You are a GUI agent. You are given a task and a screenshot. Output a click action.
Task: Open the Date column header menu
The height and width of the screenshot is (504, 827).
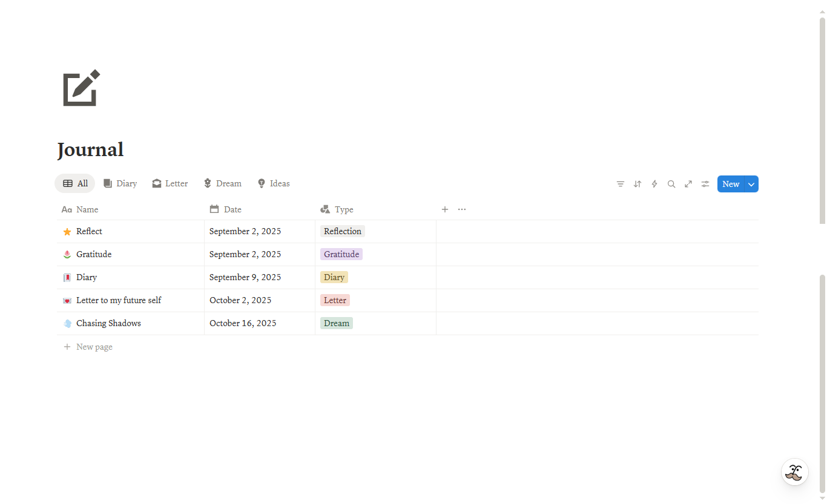[232, 209]
